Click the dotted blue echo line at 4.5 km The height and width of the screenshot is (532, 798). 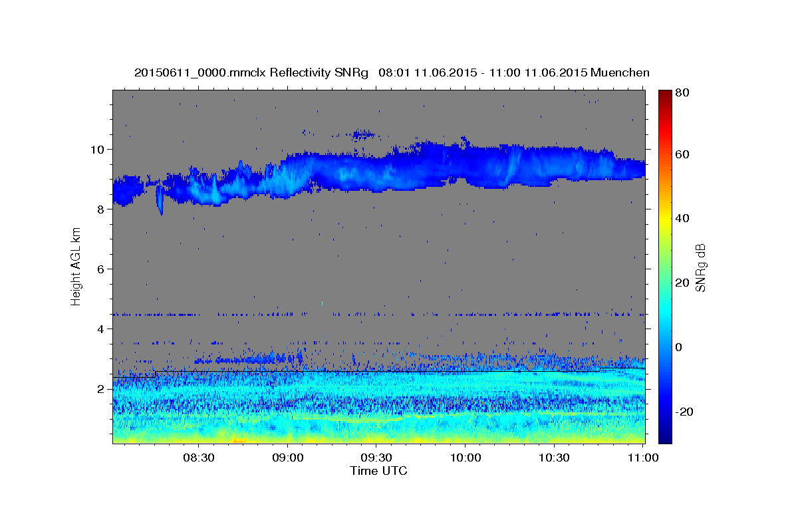(379, 314)
